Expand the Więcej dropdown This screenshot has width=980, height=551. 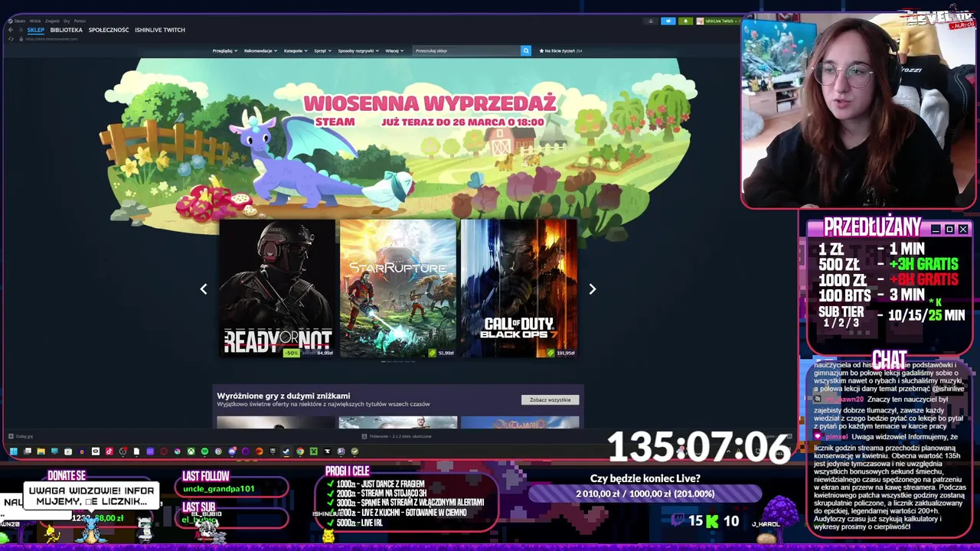click(x=394, y=51)
